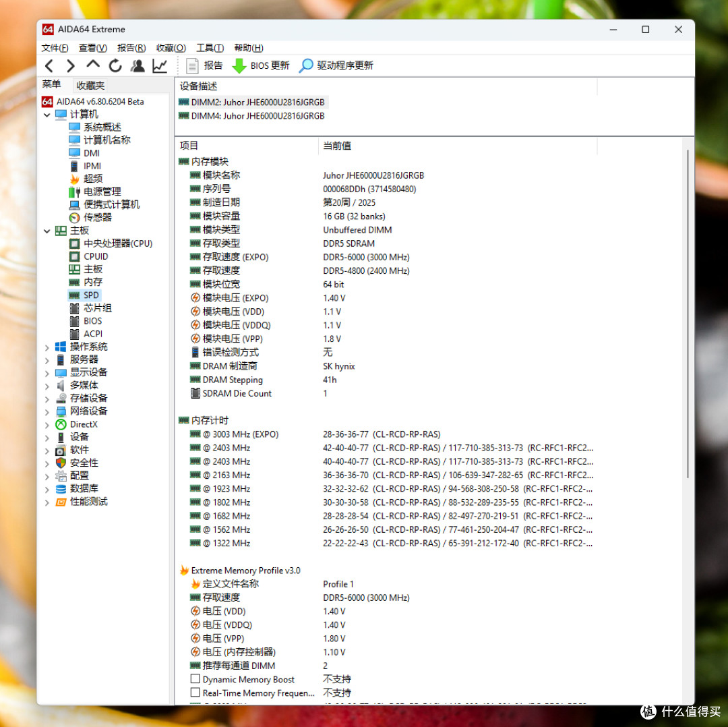728x727 pixels.
Task: Select the @ 3003 MHz (EXPO) timing row
Action: [386, 435]
